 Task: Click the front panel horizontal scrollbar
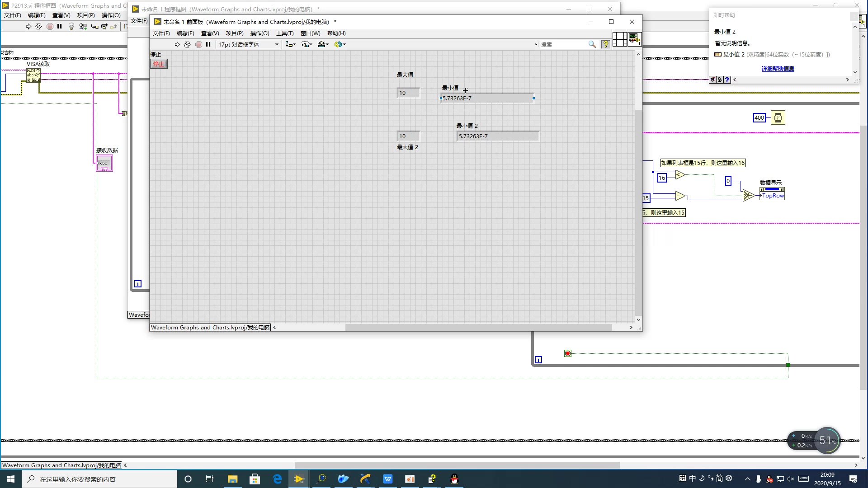click(478, 328)
